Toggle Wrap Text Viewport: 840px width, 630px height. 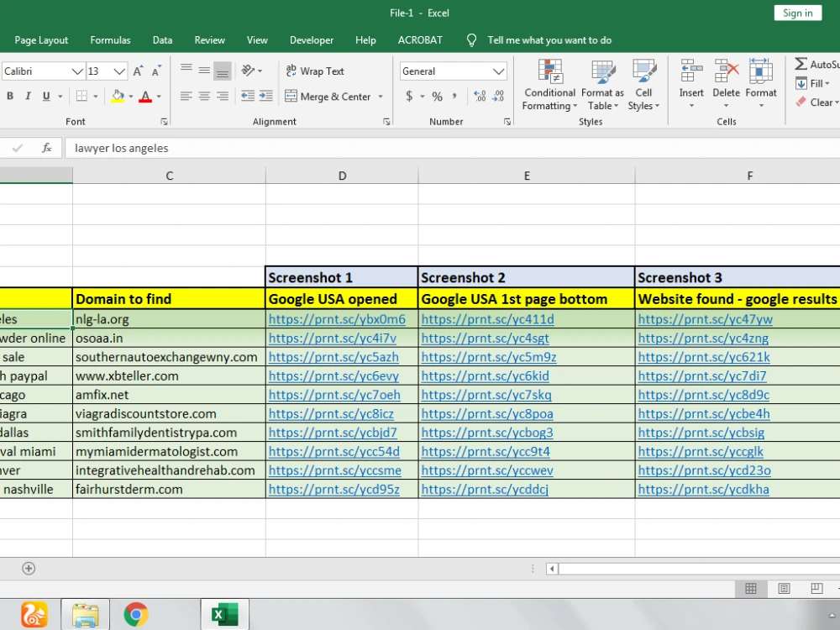coord(316,71)
